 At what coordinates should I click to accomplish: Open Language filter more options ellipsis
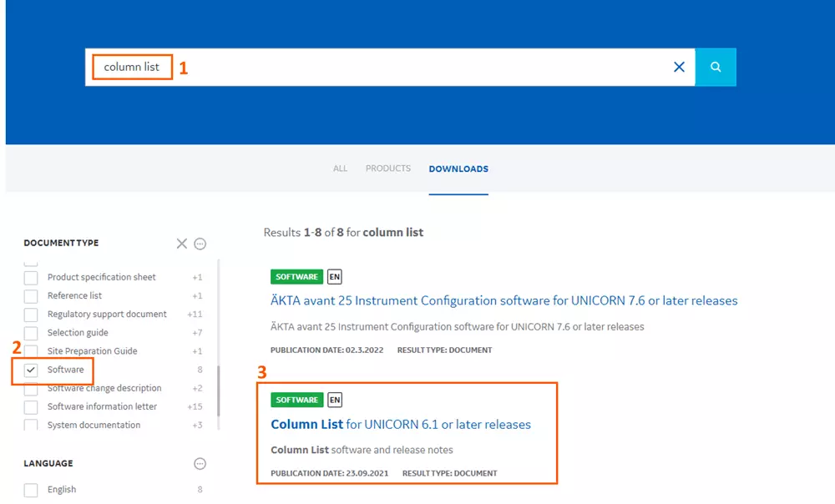pos(200,464)
